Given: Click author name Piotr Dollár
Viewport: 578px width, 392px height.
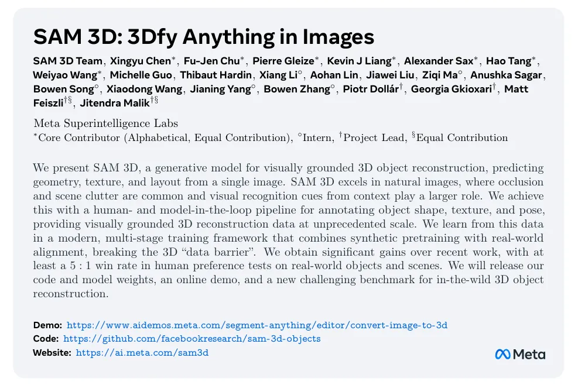Looking at the screenshot, I should 371,89.
